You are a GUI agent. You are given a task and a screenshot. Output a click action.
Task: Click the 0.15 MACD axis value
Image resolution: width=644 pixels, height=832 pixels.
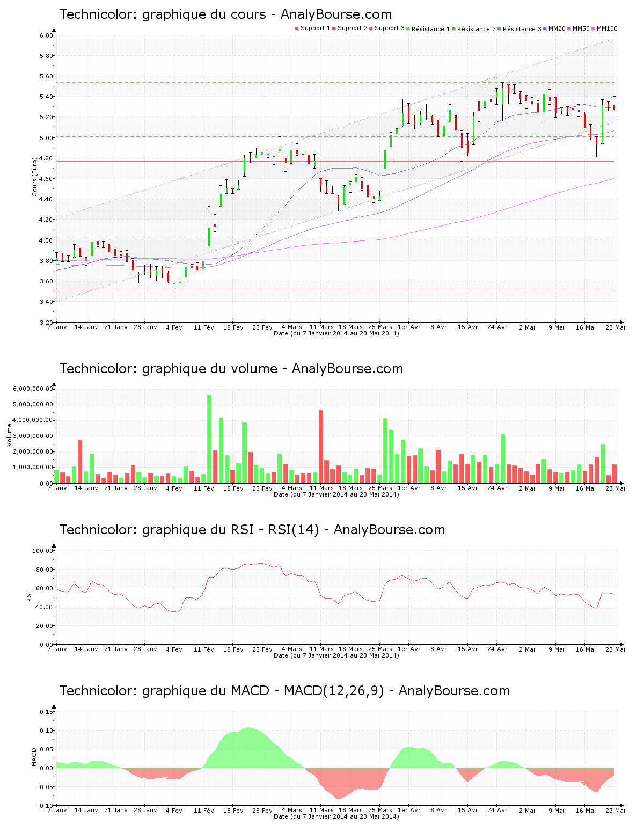pyautogui.click(x=47, y=712)
